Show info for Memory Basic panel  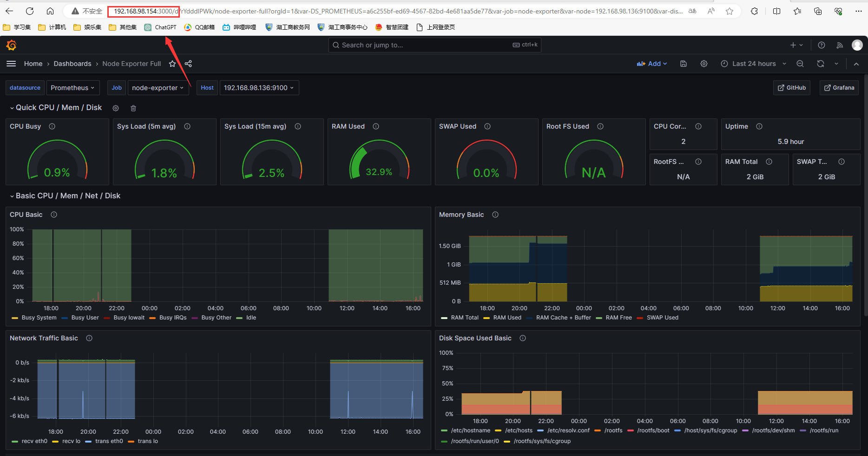pos(495,215)
